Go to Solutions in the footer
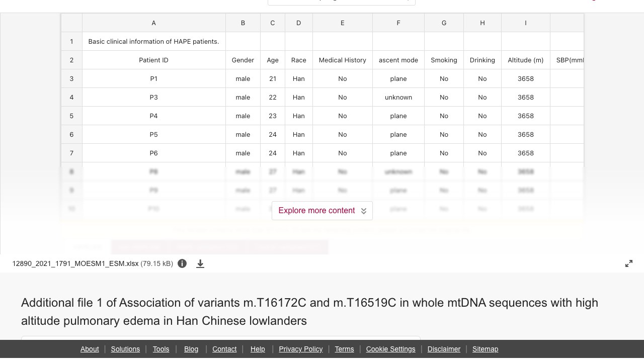The height and width of the screenshot is (362, 644). (x=125, y=349)
